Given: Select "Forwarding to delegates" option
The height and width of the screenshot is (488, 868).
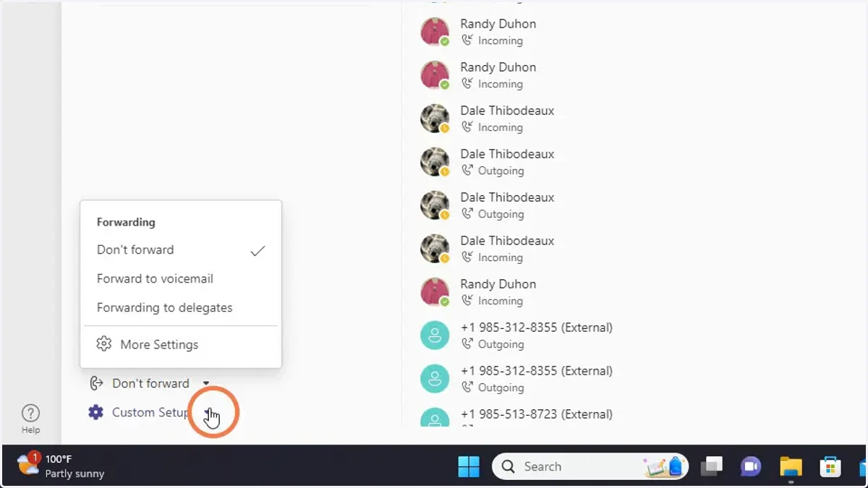Looking at the screenshot, I should tap(181, 308).
